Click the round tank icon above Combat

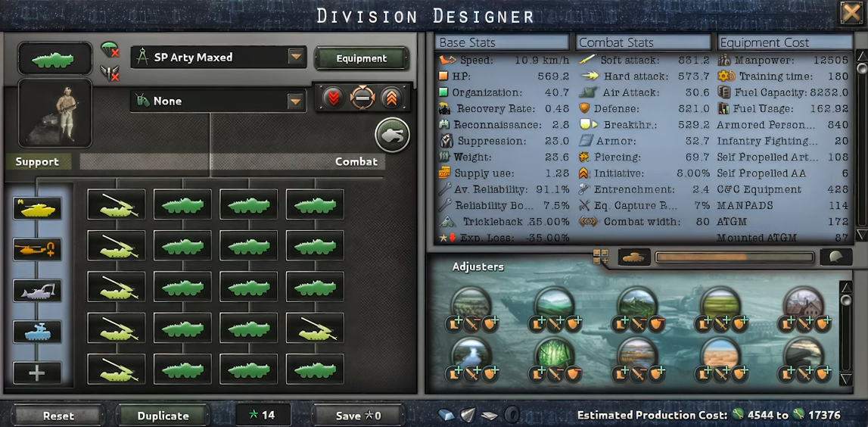[392, 135]
